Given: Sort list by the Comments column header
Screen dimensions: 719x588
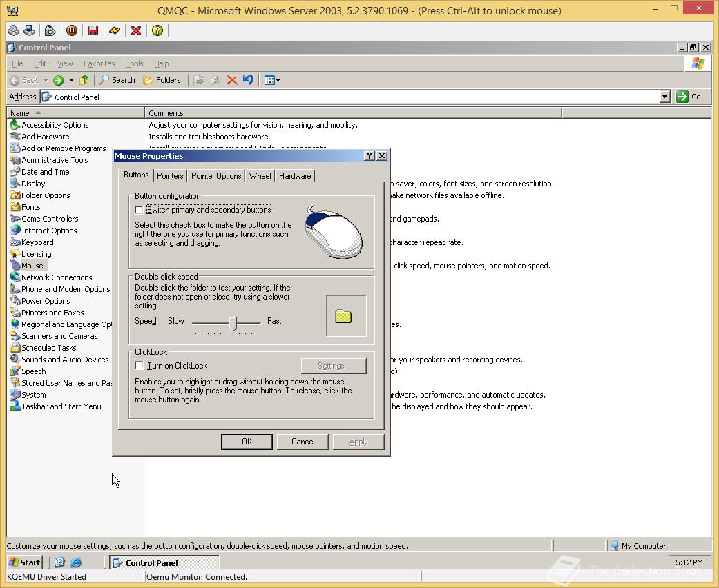Looking at the screenshot, I should pyautogui.click(x=354, y=113).
